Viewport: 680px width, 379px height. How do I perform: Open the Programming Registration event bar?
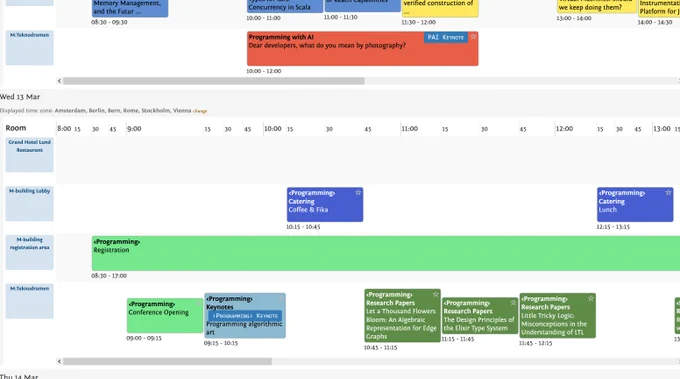tap(386, 253)
